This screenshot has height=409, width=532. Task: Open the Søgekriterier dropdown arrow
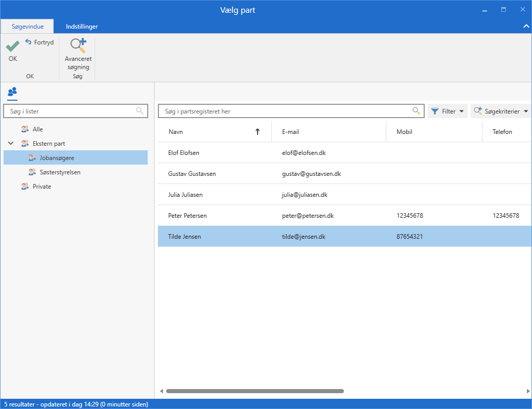click(526, 111)
